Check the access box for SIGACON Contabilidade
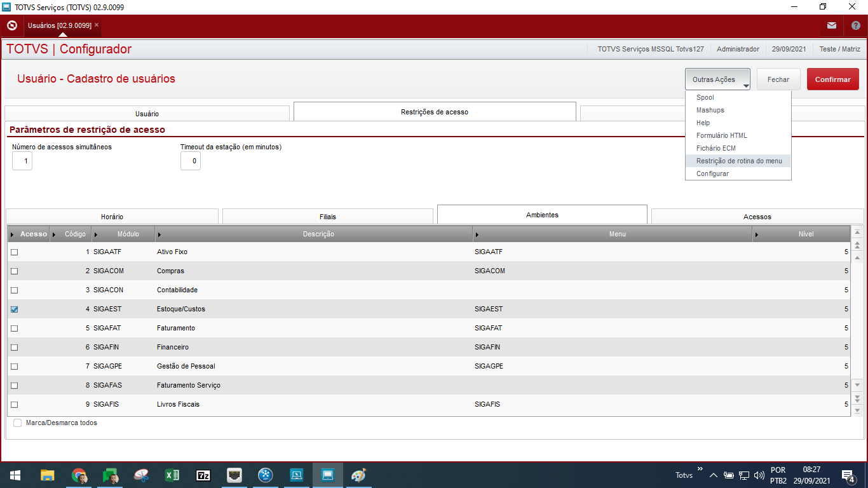The width and height of the screenshot is (868, 488). [x=15, y=290]
